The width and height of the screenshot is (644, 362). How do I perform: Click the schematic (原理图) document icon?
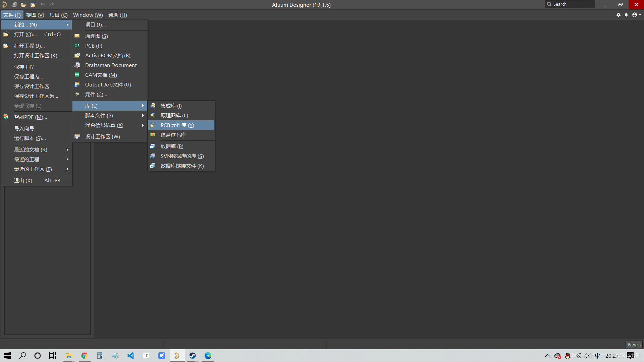(x=77, y=36)
